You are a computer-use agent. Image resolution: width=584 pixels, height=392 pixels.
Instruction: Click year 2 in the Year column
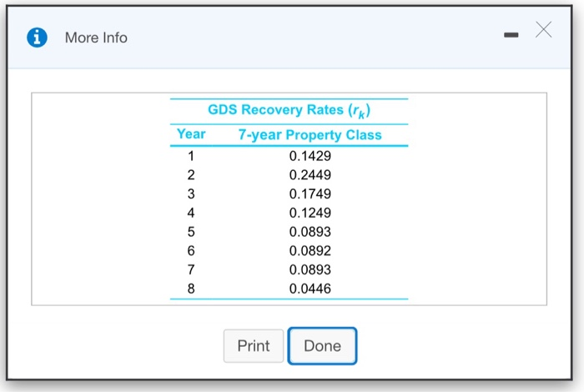191,174
